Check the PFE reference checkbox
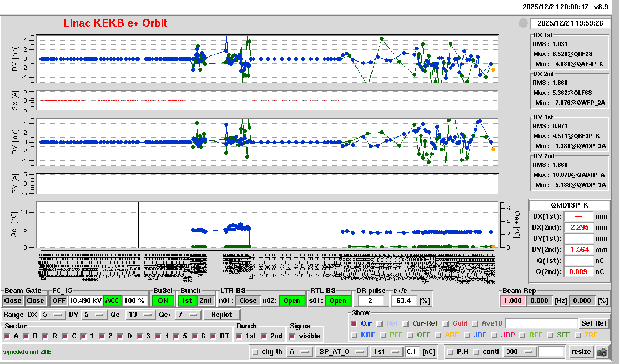The width and height of the screenshot is (619, 364). pyautogui.click(x=383, y=335)
